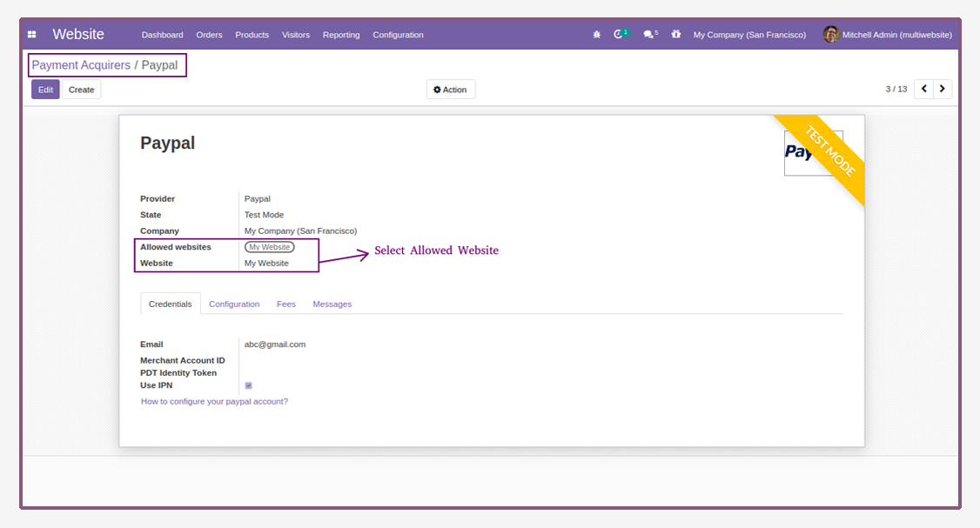Click the debug bug icon
This screenshot has width=980, height=528.
[x=597, y=35]
